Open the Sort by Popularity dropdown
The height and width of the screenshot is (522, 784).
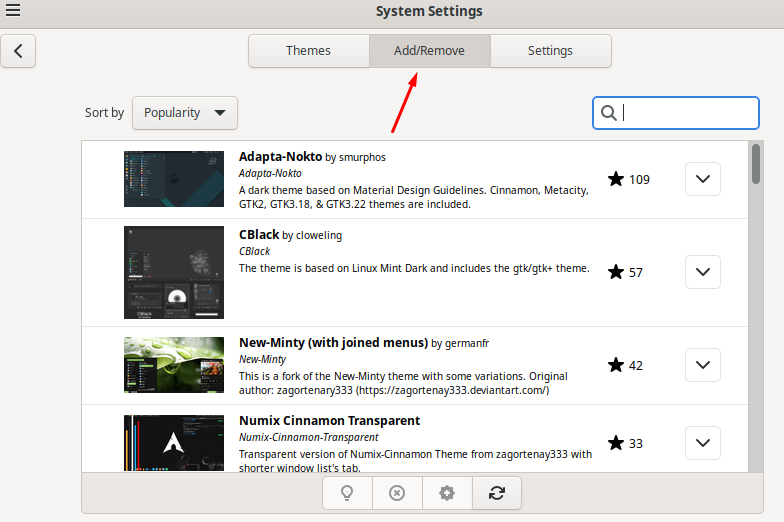[184, 113]
